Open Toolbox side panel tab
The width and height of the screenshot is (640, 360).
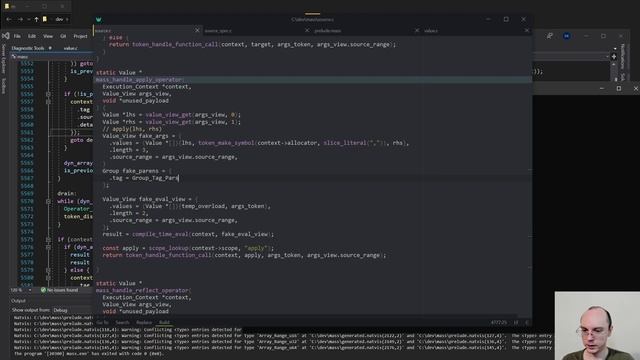(4, 86)
